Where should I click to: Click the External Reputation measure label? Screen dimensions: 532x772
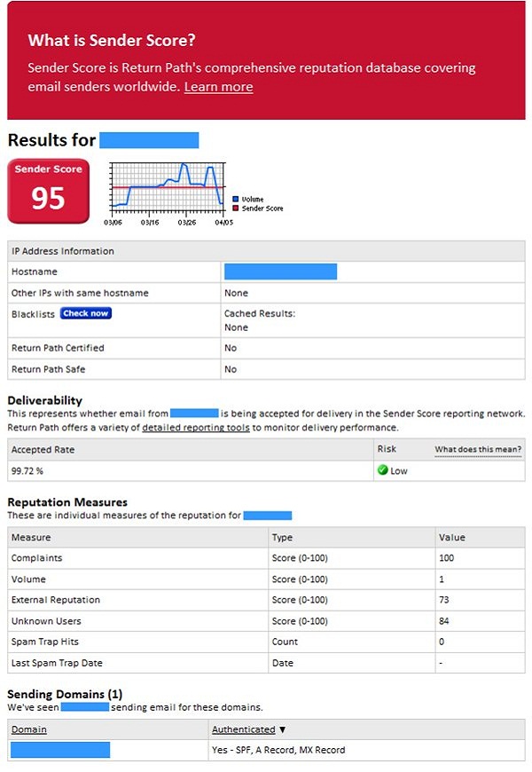coord(56,600)
